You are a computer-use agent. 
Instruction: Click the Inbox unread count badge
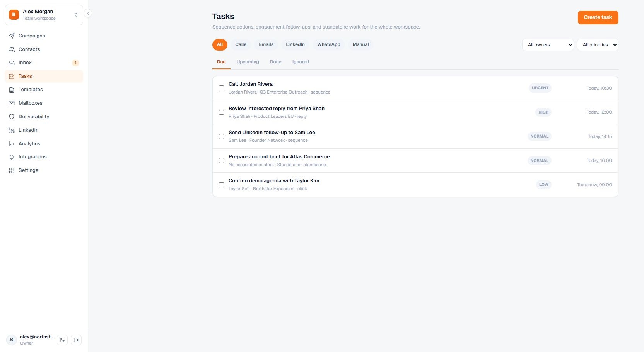(x=75, y=63)
